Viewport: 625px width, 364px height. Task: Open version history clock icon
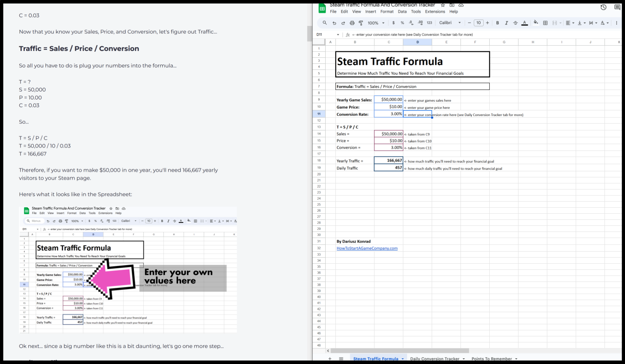pos(603,7)
